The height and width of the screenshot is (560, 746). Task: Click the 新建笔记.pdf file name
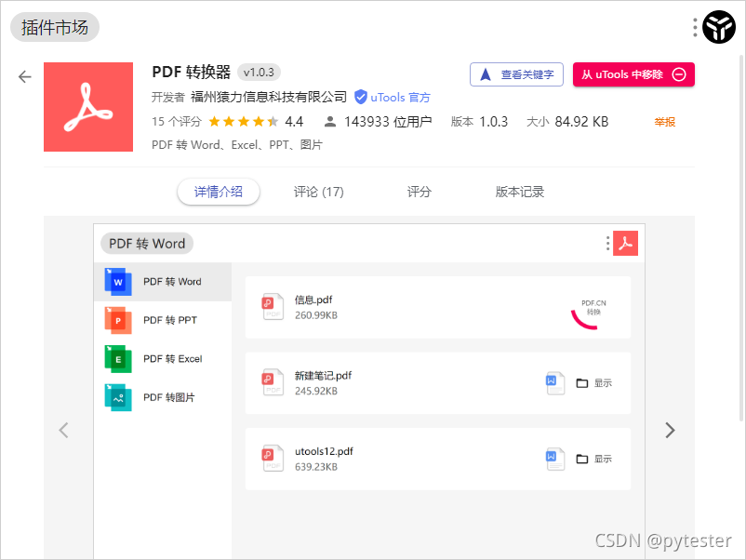pos(323,376)
